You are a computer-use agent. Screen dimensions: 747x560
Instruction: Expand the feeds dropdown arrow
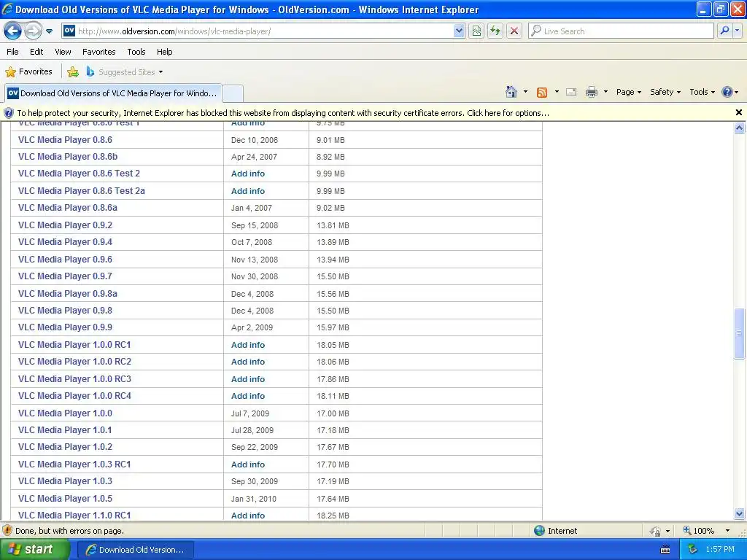(x=557, y=92)
